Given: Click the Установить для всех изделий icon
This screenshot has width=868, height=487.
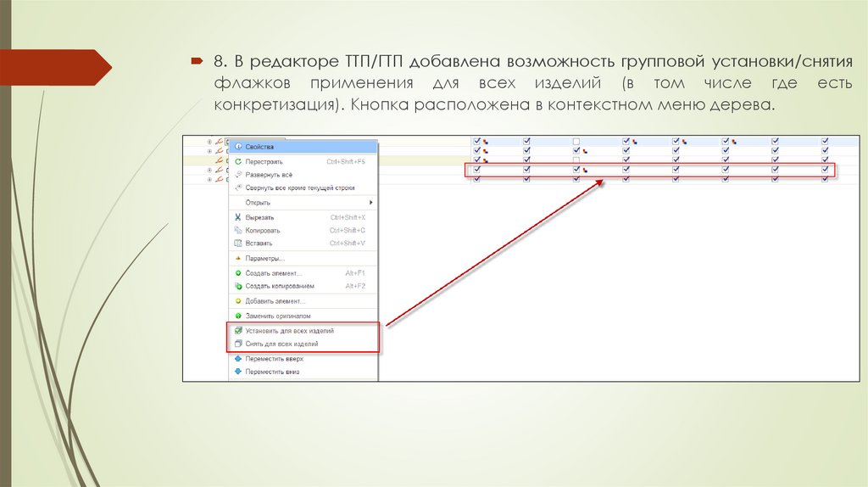Looking at the screenshot, I should pos(238,330).
